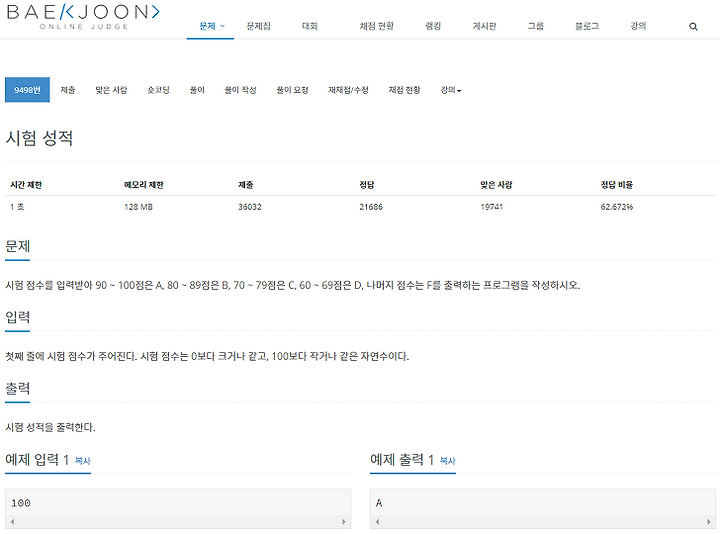Click the Baekjoon Online Judge logo
This screenshot has width=720, height=534.
pyautogui.click(x=83, y=17)
